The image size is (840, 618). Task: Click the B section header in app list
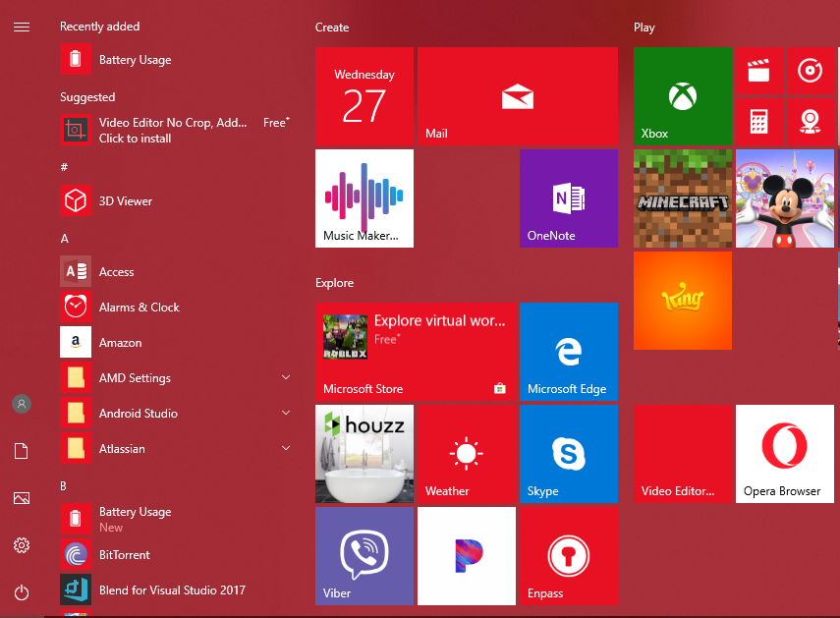pos(63,485)
